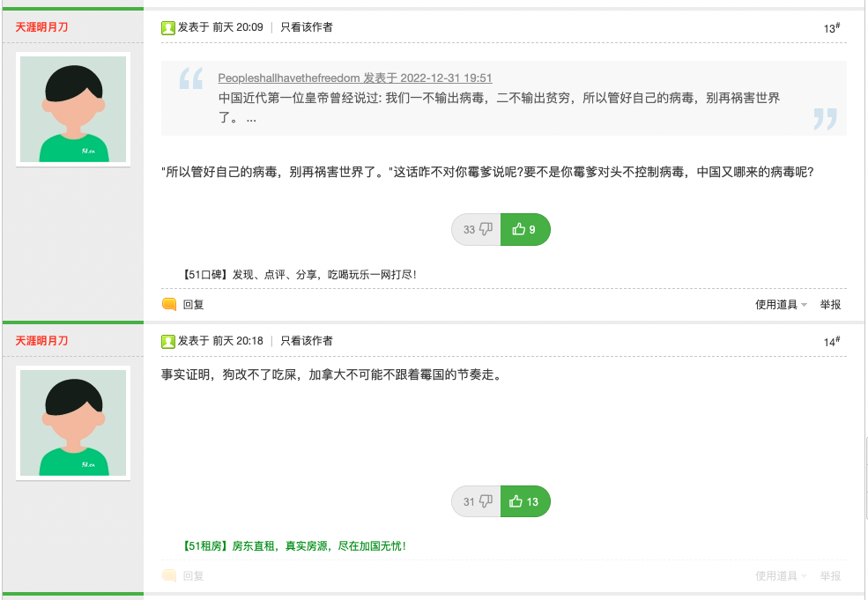868x600 pixels.
Task: Click the dislike count 31 on post 14
Action: tap(469, 501)
